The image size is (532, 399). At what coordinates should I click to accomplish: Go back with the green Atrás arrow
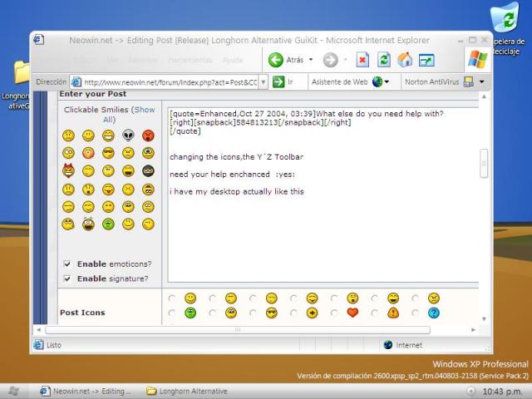pyautogui.click(x=275, y=60)
